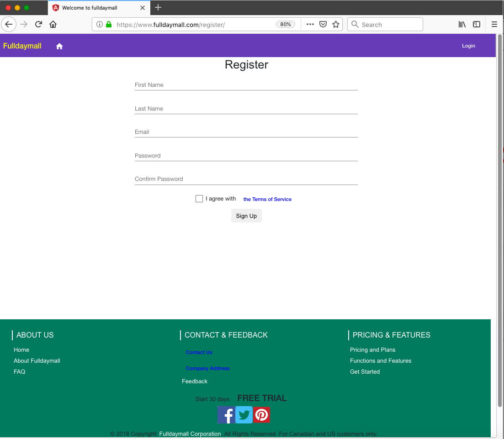Click the browser reload button
The height and width of the screenshot is (439, 504).
pyautogui.click(x=38, y=25)
